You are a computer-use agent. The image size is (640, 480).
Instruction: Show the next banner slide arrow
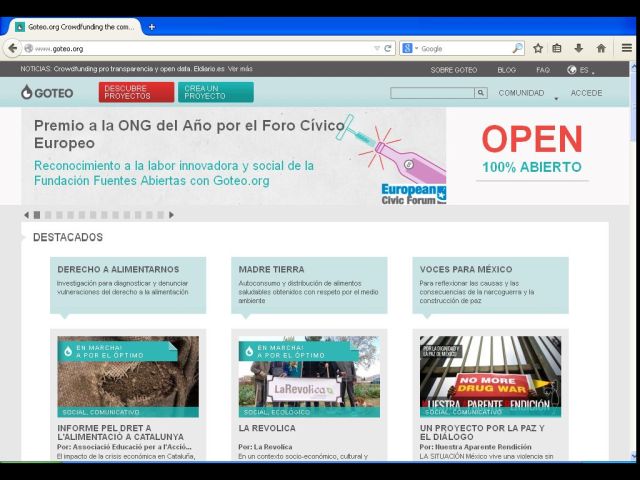coord(171,215)
